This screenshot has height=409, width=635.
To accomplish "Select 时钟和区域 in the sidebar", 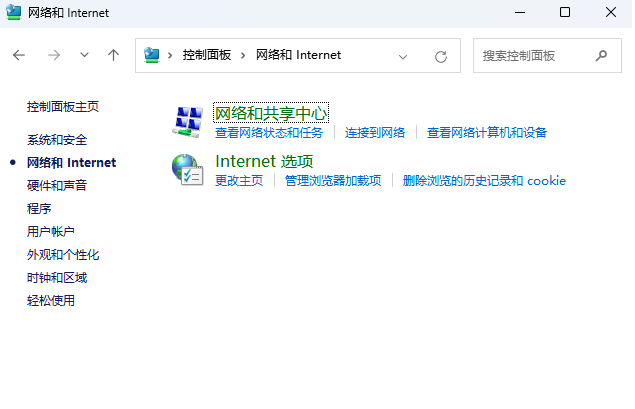I will (57, 278).
